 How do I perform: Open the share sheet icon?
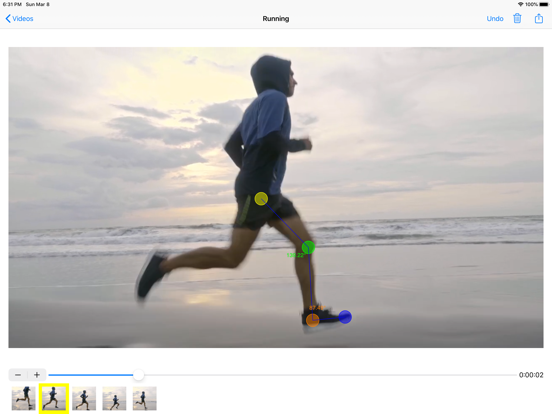(x=539, y=18)
